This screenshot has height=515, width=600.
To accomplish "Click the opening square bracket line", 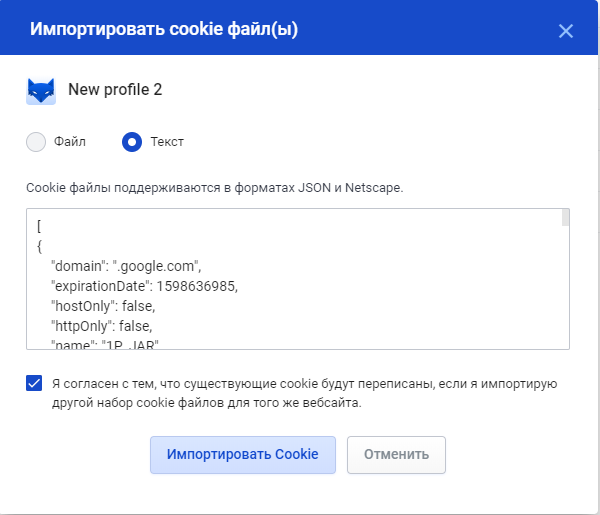I will click(x=39, y=226).
